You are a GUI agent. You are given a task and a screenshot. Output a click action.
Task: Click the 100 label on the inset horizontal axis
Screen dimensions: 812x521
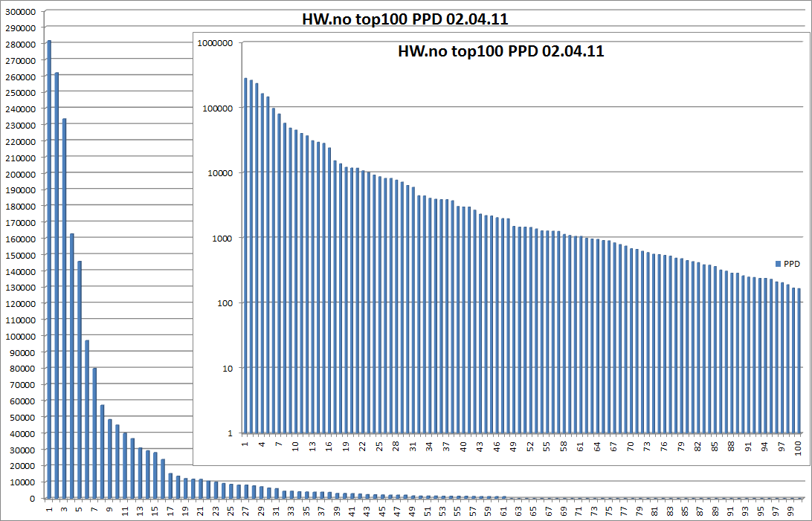pyautogui.click(x=799, y=448)
